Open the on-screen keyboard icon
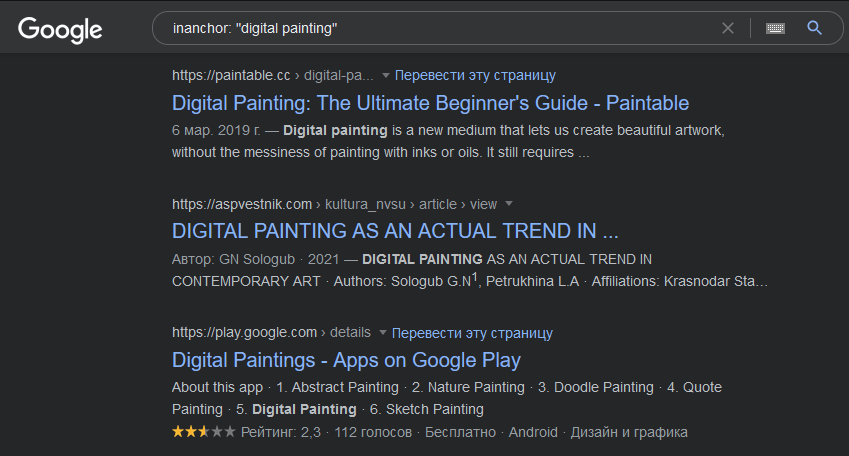This screenshot has width=849, height=456. 775,28
